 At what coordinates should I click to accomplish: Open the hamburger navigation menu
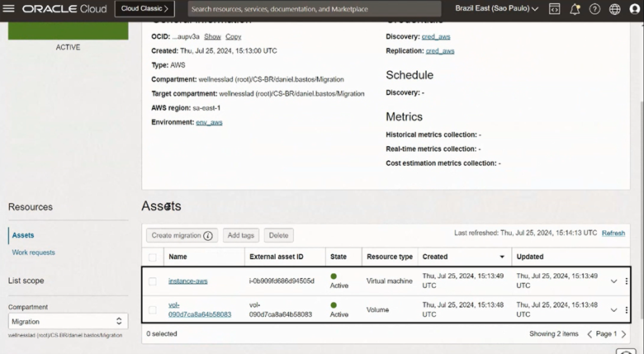10,9
